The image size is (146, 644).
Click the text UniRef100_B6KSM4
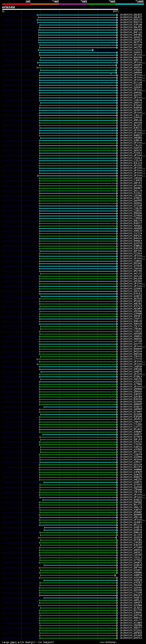tap(131, 58)
